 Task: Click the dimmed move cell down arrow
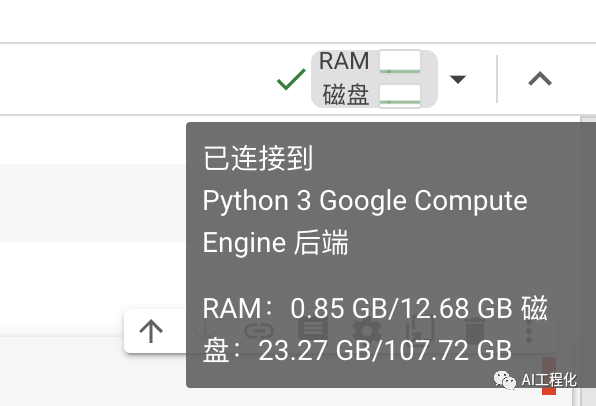click(x=205, y=331)
